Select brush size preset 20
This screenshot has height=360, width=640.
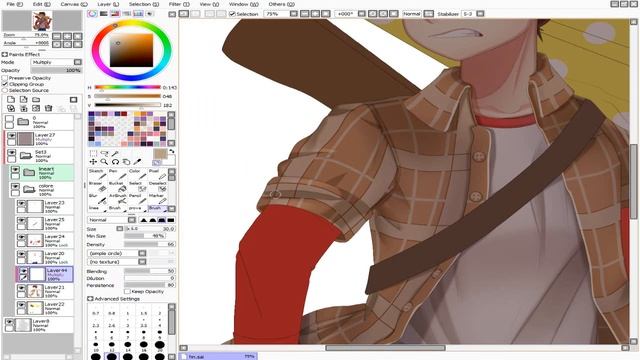coord(160,346)
